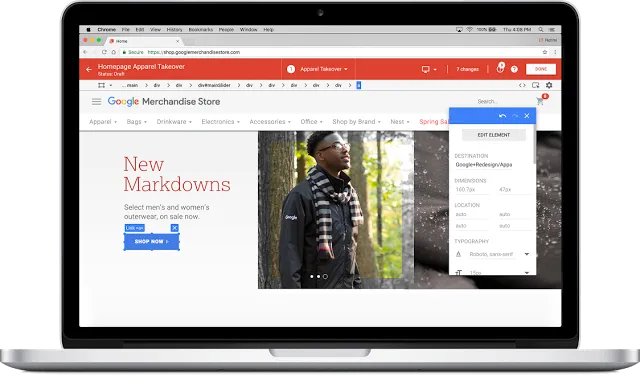Click the back arrow in the red editor bar
This screenshot has width=640, height=376.
(x=89, y=69)
